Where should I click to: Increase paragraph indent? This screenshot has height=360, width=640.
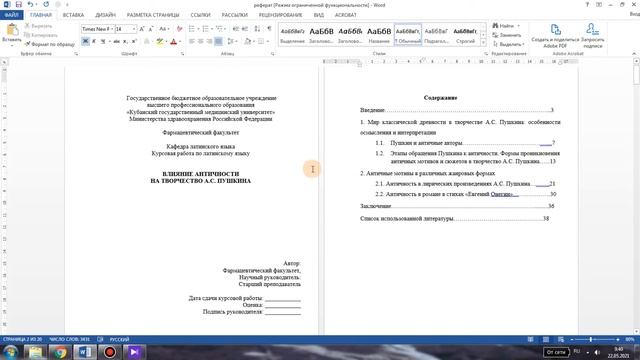[x=244, y=29]
